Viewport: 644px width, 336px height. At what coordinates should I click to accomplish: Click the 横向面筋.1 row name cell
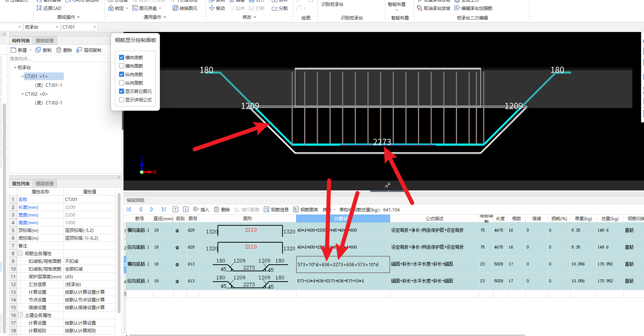[139, 230]
